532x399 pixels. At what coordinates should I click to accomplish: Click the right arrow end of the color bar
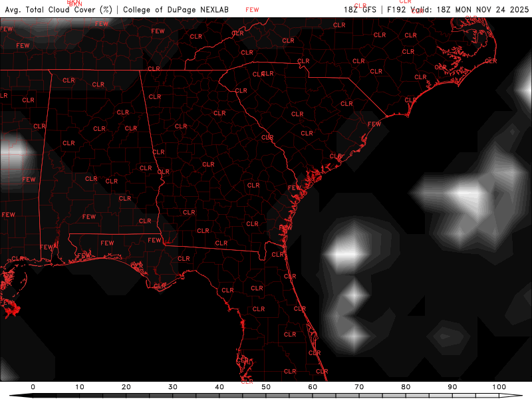point(511,396)
